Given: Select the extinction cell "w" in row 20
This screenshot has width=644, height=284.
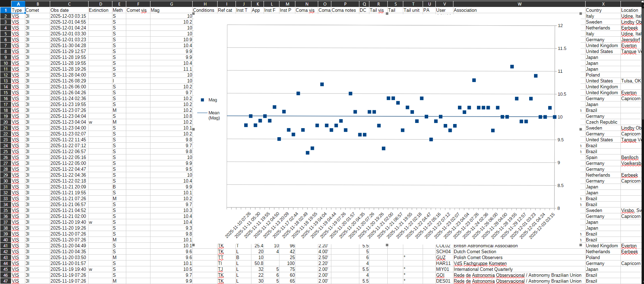Looking at the screenshot, I should 100,122.
